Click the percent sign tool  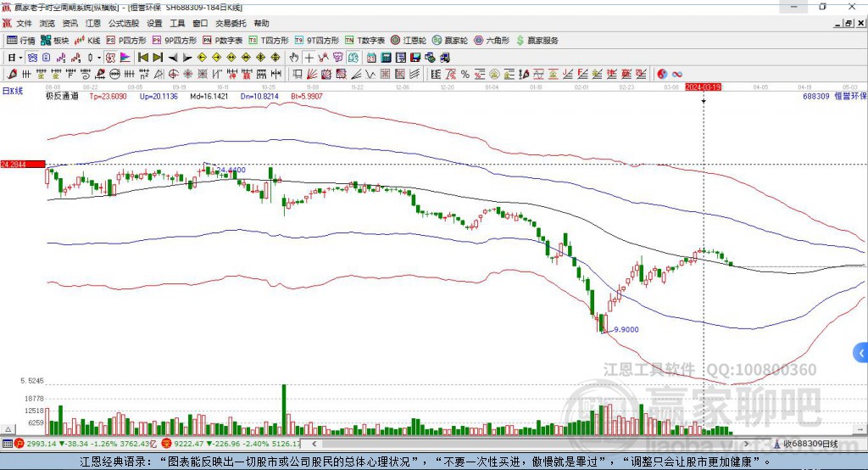point(465,75)
